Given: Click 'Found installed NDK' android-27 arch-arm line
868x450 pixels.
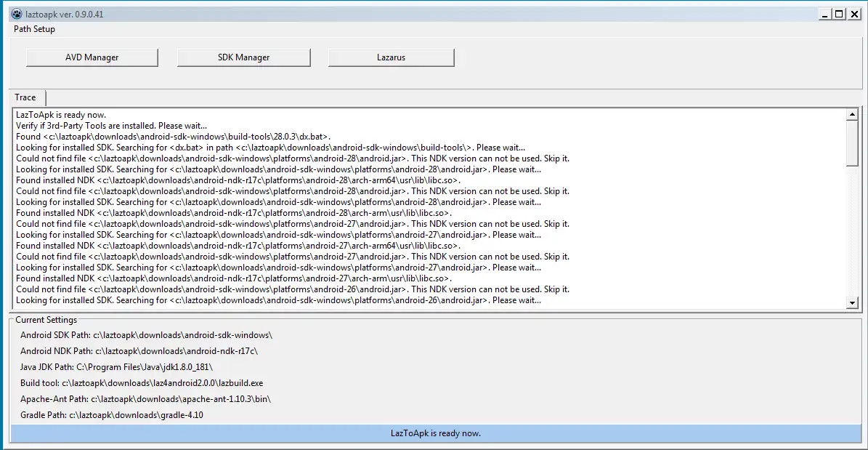Looking at the screenshot, I should tap(234, 278).
